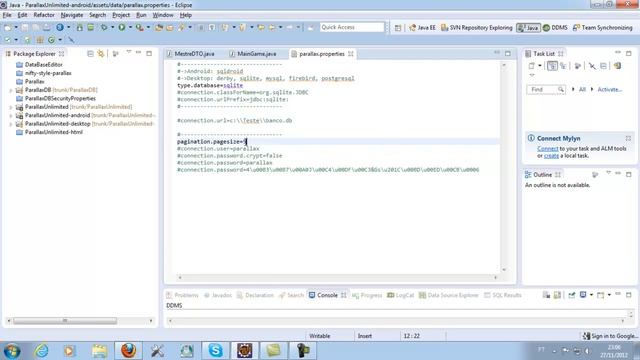
Task: Switch to the Java EE perspective
Action: click(x=422, y=28)
